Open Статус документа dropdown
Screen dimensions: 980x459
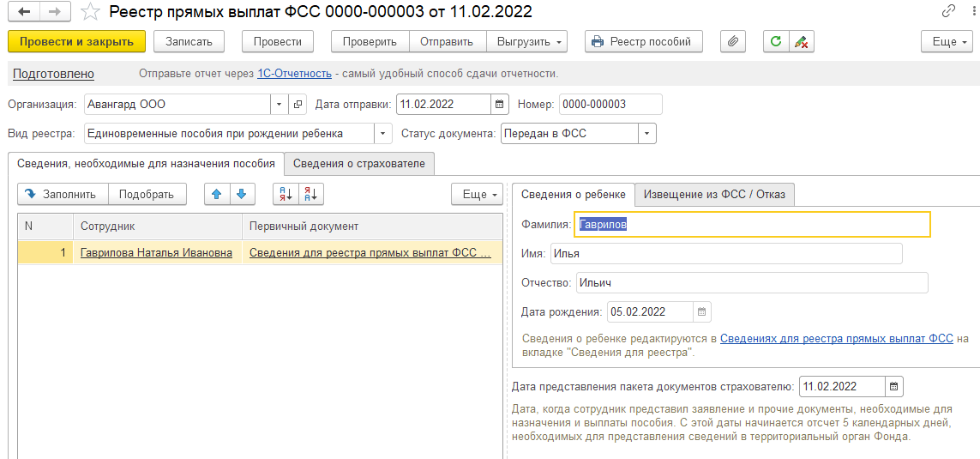tap(646, 133)
